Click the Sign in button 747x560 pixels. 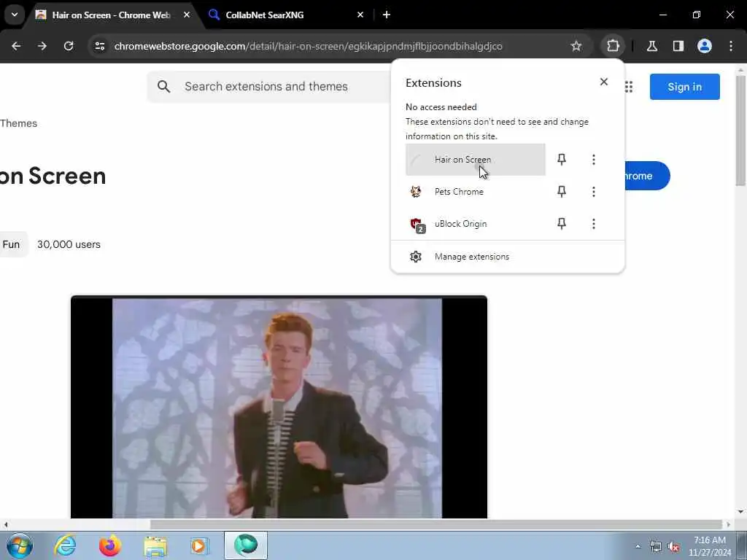684,87
